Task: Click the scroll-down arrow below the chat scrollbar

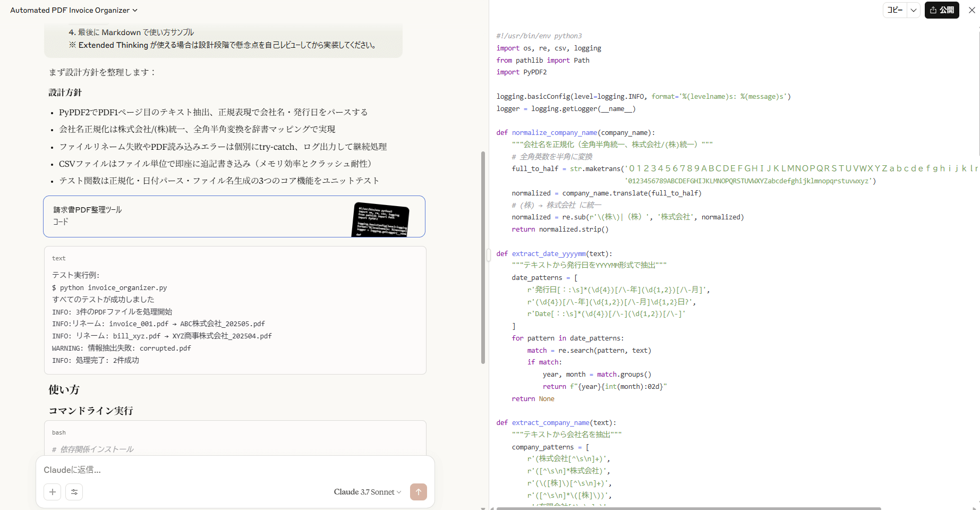Action: click(x=483, y=507)
